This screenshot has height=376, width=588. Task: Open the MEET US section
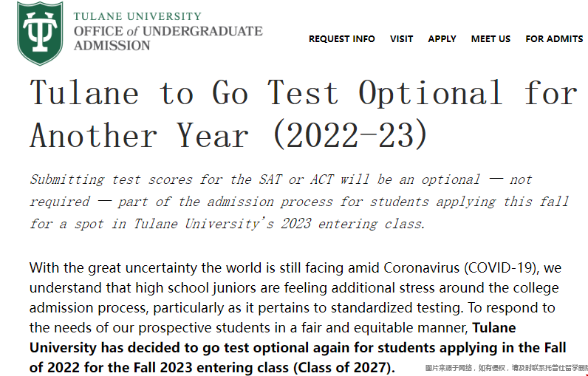pos(490,39)
